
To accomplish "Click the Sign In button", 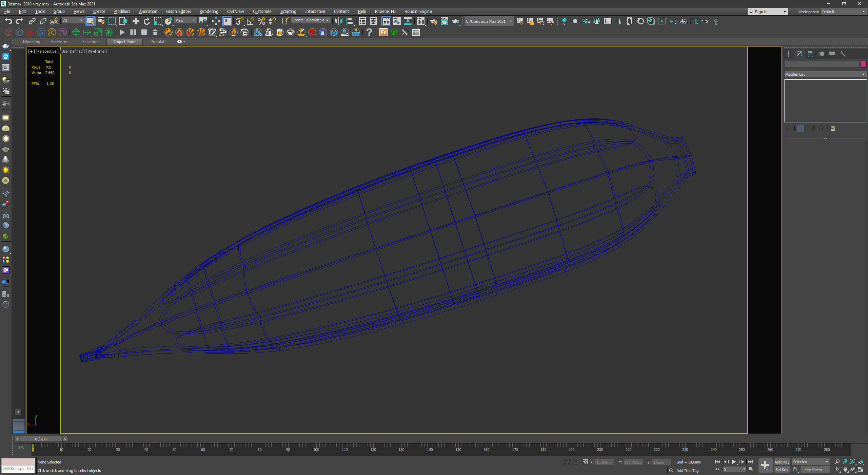I will pos(767,12).
